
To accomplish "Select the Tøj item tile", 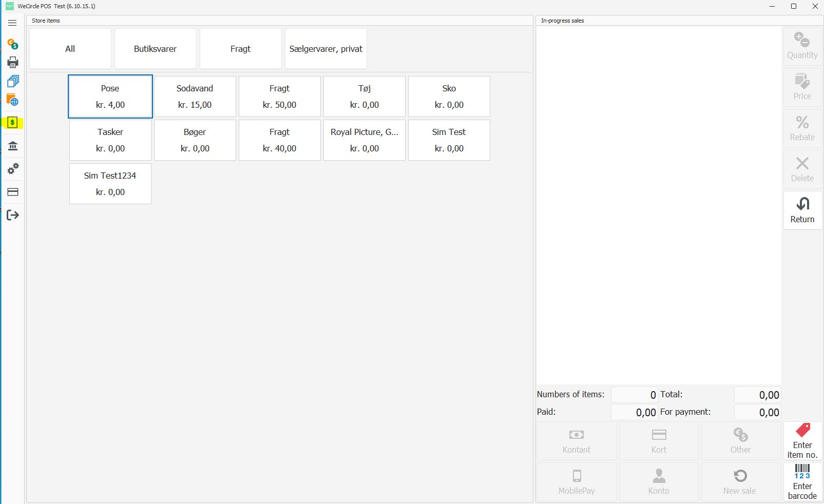I will pyautogui.click(x=365, y=96).
